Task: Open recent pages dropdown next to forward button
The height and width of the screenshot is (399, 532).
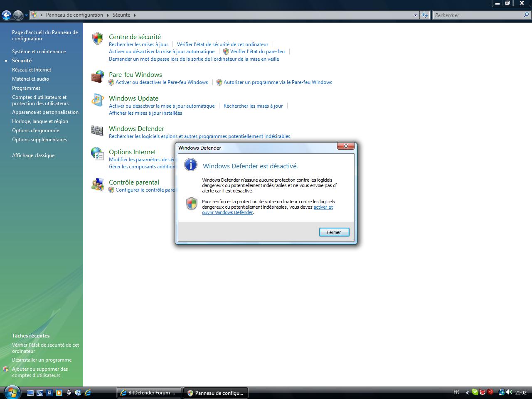Action: [26, 15]
